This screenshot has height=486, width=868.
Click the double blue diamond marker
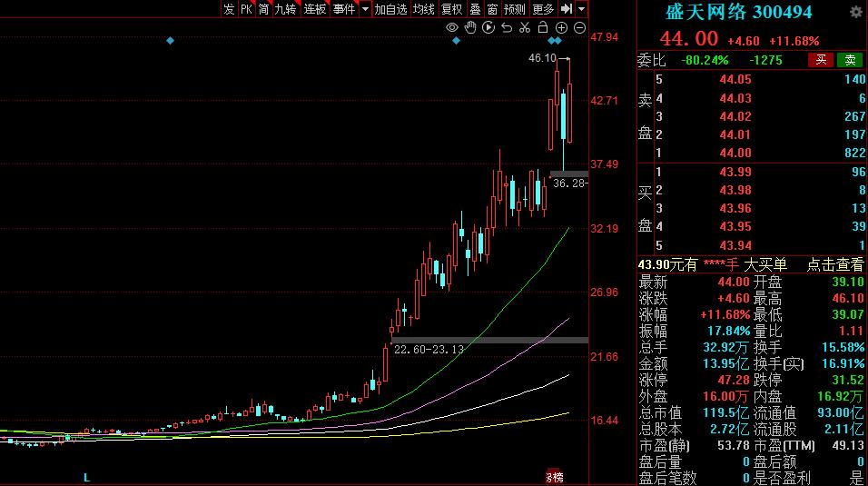[555, 41]
